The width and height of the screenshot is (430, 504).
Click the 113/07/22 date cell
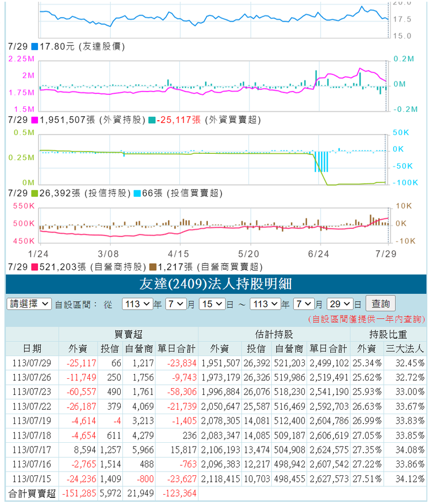[x=32, y=406]
